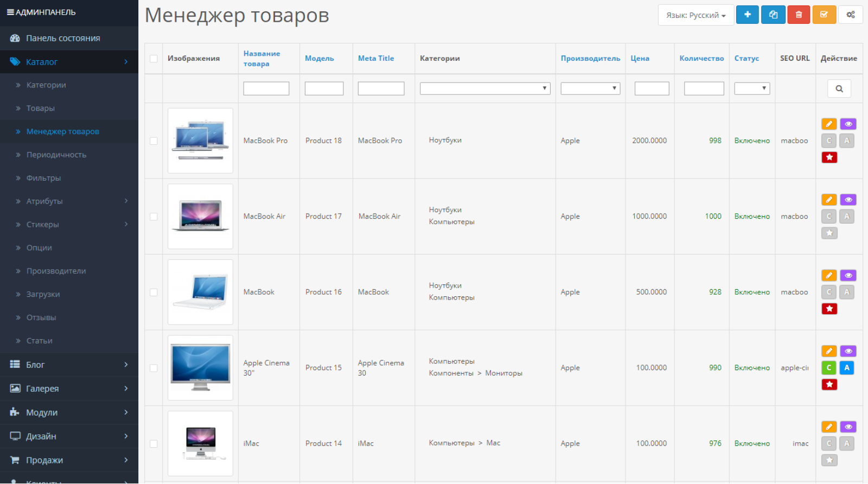Check the MacBook Air row checkbox
868x484 pixels.
154,216
